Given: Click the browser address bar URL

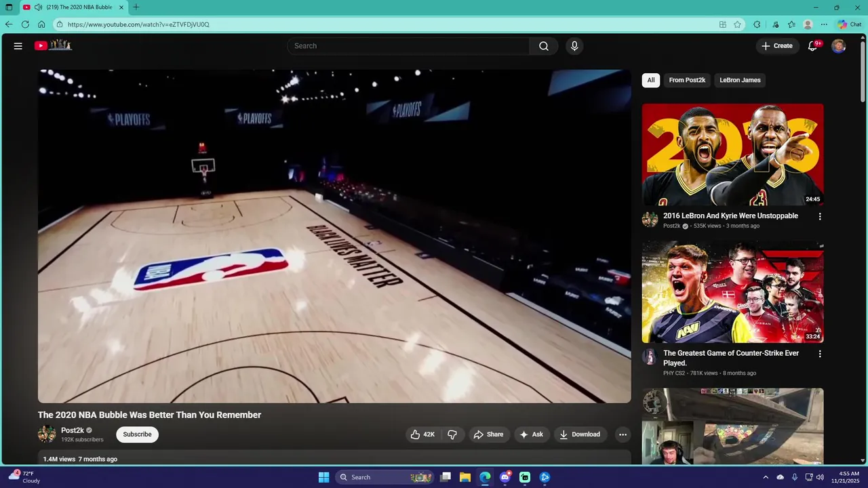Looking at the screenshot, I should click(138, 24).
